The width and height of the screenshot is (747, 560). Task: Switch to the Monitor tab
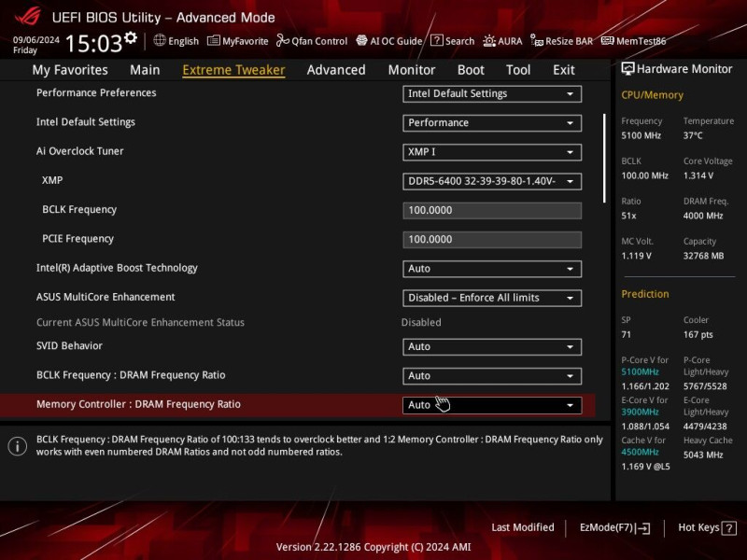coord(412,70)
